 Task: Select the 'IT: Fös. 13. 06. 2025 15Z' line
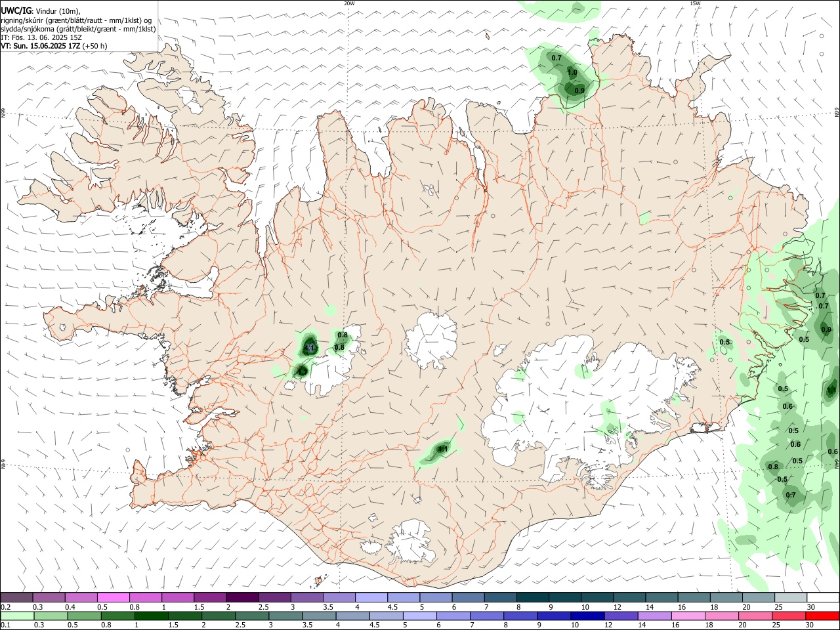(x=41, y=37)
